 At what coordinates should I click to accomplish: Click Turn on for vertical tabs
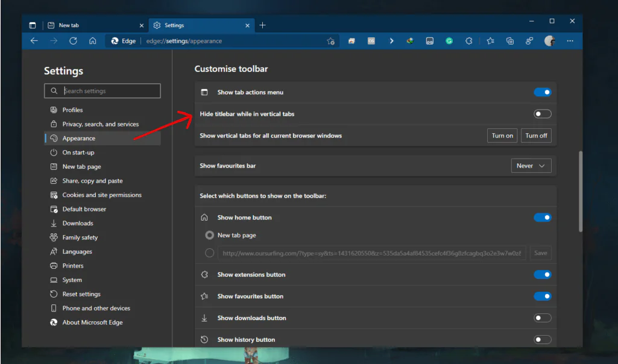coord(502,136)
